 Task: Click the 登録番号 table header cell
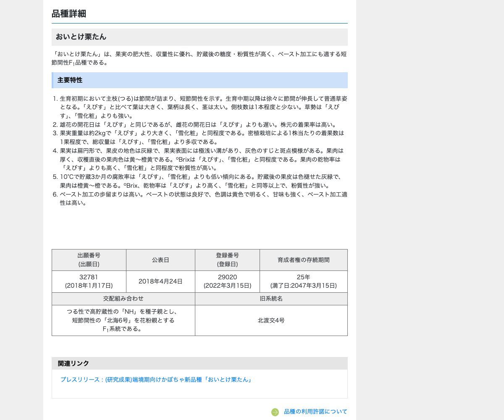click(227, 260)
